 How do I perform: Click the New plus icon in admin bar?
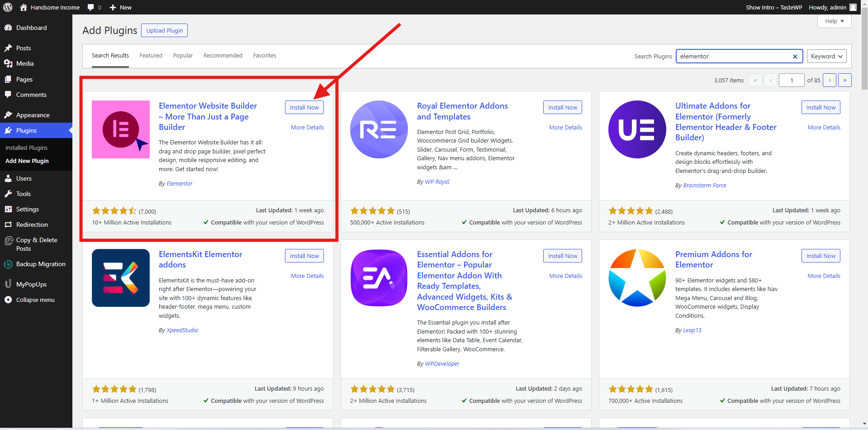(113, 7)
